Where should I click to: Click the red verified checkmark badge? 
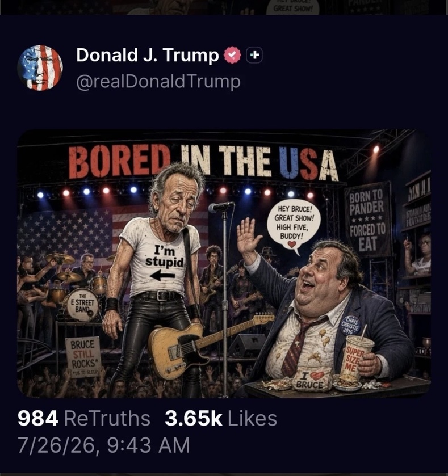pyautogui.click(x=232, y=55)
